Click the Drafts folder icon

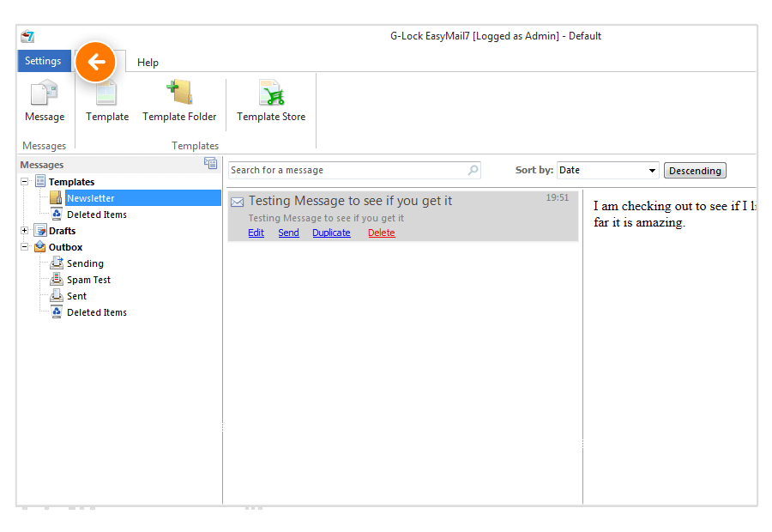[40, 231]
